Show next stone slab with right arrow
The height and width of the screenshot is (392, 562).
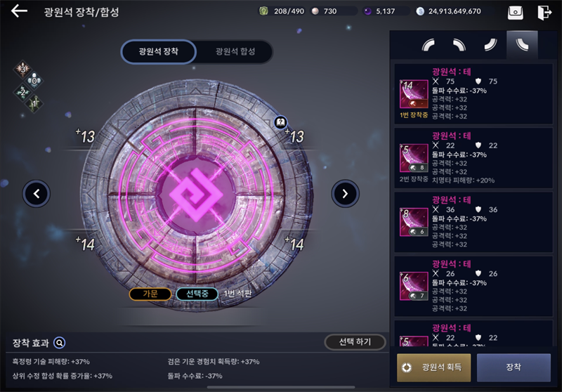(x=345, y=194)
